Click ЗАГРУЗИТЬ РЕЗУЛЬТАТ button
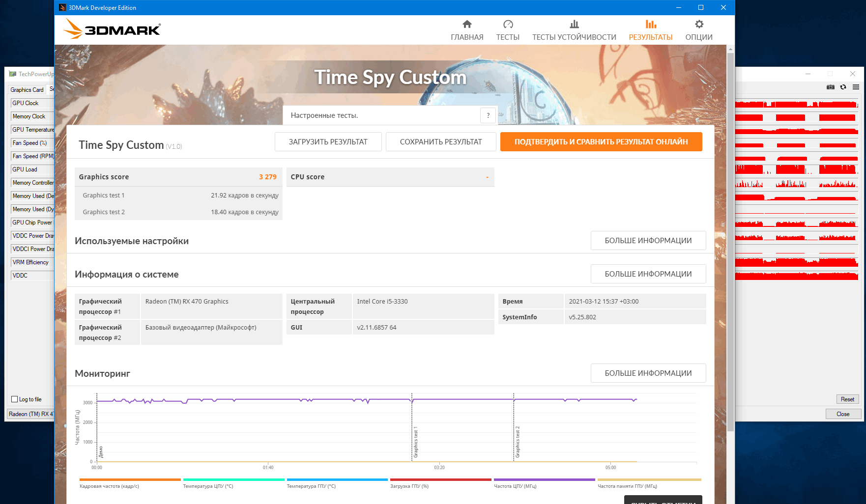The image size is (866, 504). 328,142
